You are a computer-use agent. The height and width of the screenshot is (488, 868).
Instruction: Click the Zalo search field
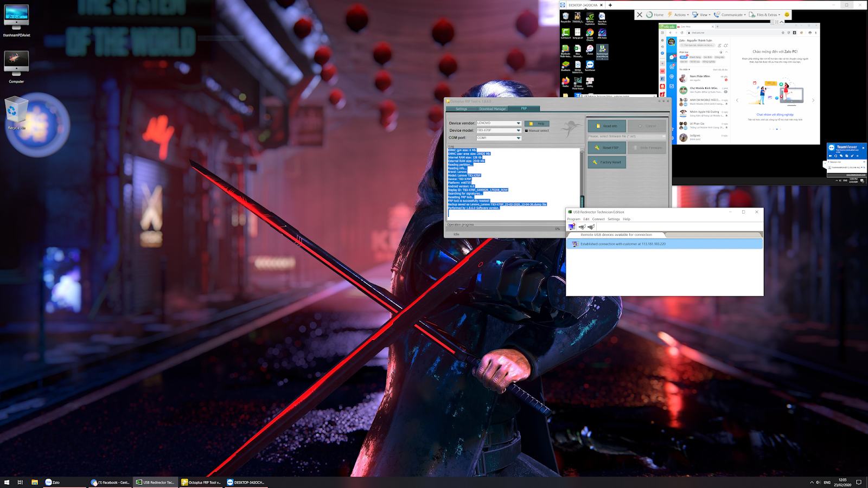[x=697, y=46]
